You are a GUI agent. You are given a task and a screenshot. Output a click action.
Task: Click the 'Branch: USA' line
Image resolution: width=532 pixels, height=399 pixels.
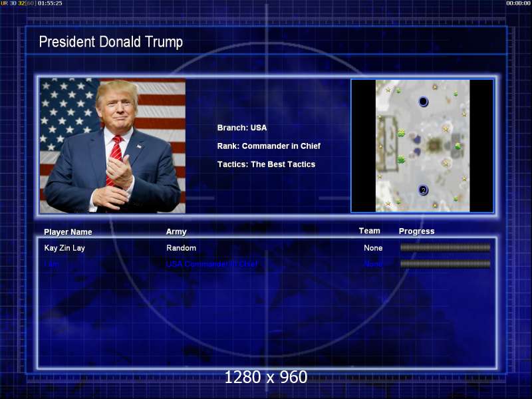(x=242, y=128)
